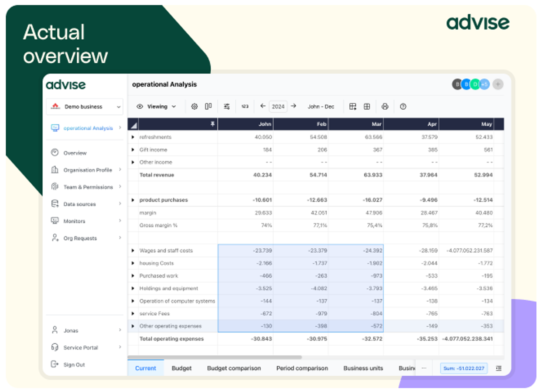Click Sign Out in the sidebar
Viewport: 542px width, 392px height.
[74, 365]
